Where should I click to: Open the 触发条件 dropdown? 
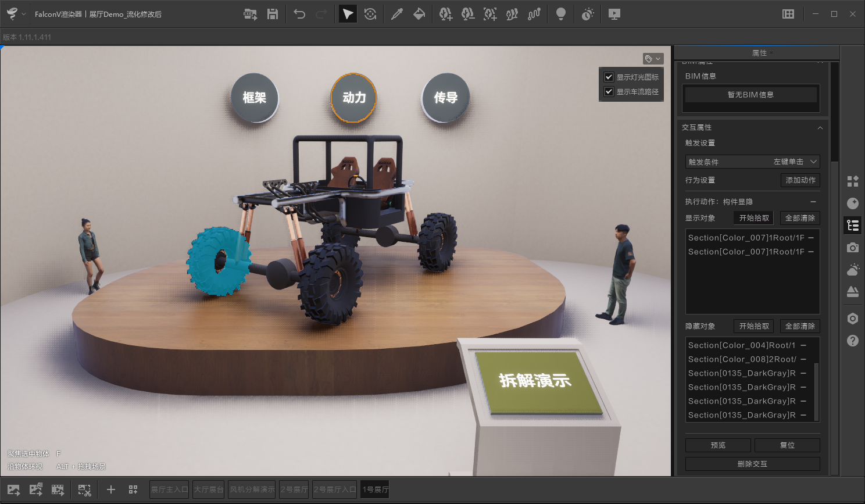pyautogui.click(x=752, y=162)
